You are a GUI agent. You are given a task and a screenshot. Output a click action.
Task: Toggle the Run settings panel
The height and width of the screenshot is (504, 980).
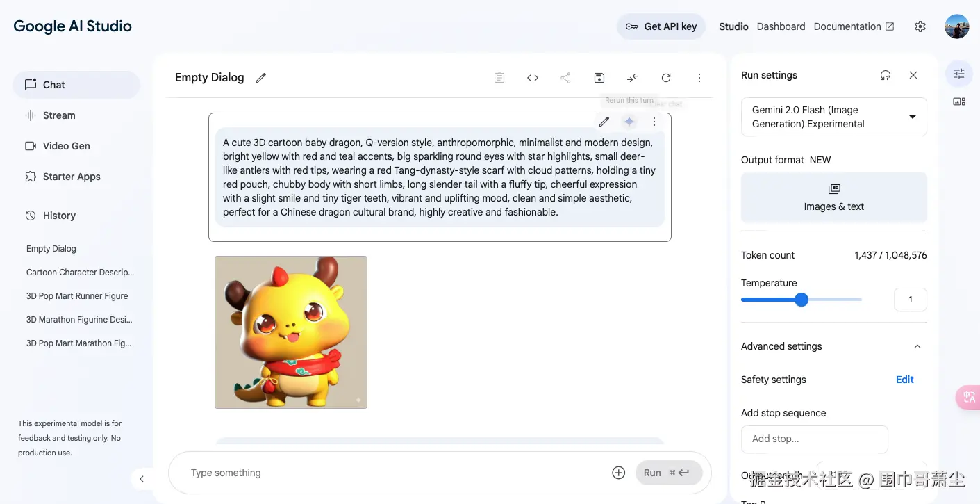pyautogui.click(x=958, y=73)
